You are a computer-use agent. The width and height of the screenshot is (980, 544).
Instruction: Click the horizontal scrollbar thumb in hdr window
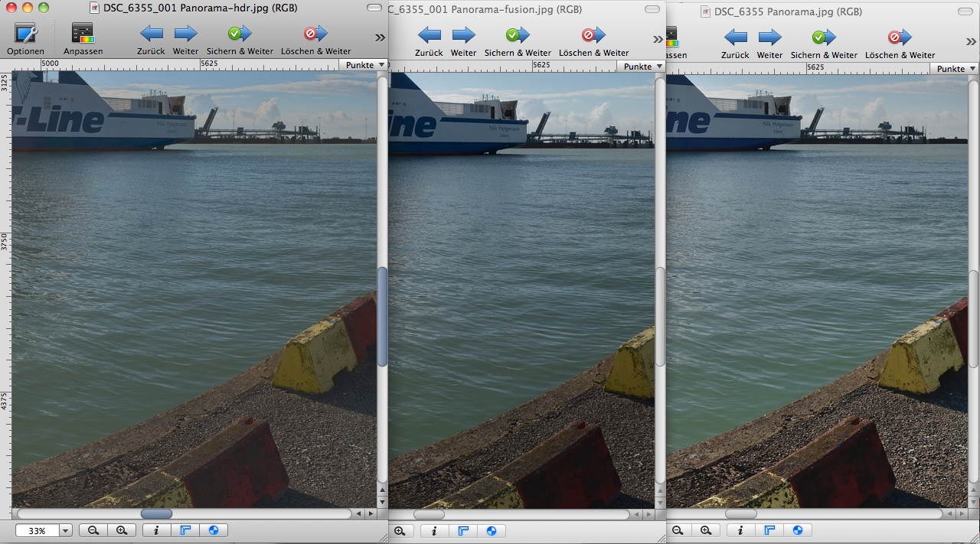156,513
